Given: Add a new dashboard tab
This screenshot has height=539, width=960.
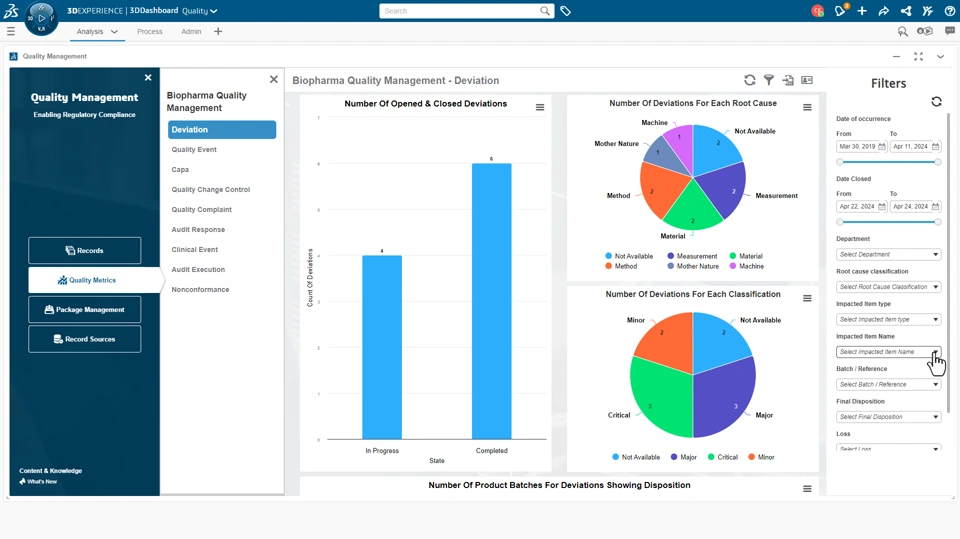Looking at the screenshot, I should pos(218,31).
